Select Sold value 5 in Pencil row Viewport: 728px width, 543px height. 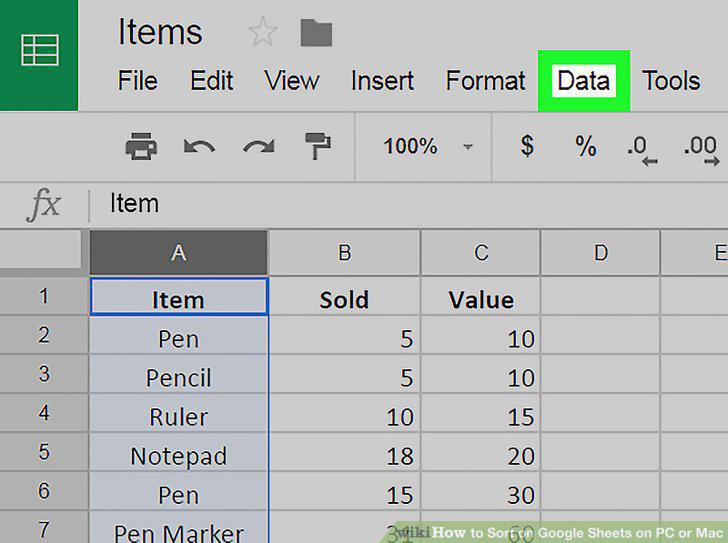tap(344, 375)
